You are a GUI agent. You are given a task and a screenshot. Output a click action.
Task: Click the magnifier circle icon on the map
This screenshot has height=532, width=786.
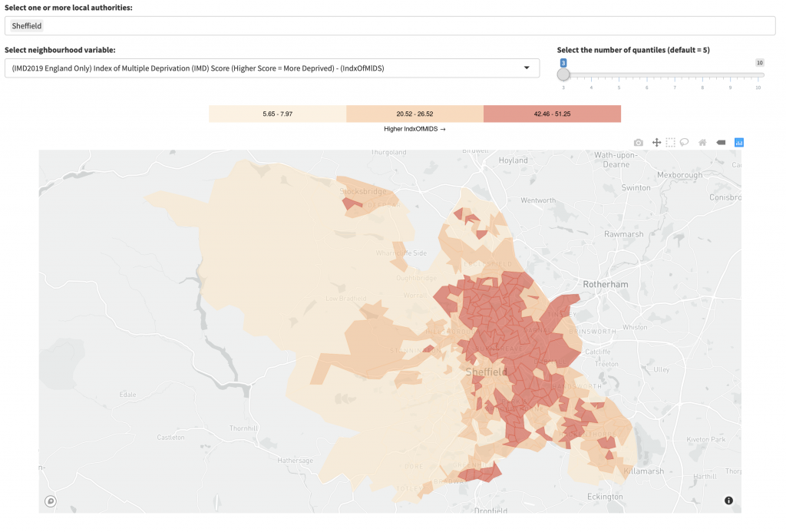coord(50,501)
